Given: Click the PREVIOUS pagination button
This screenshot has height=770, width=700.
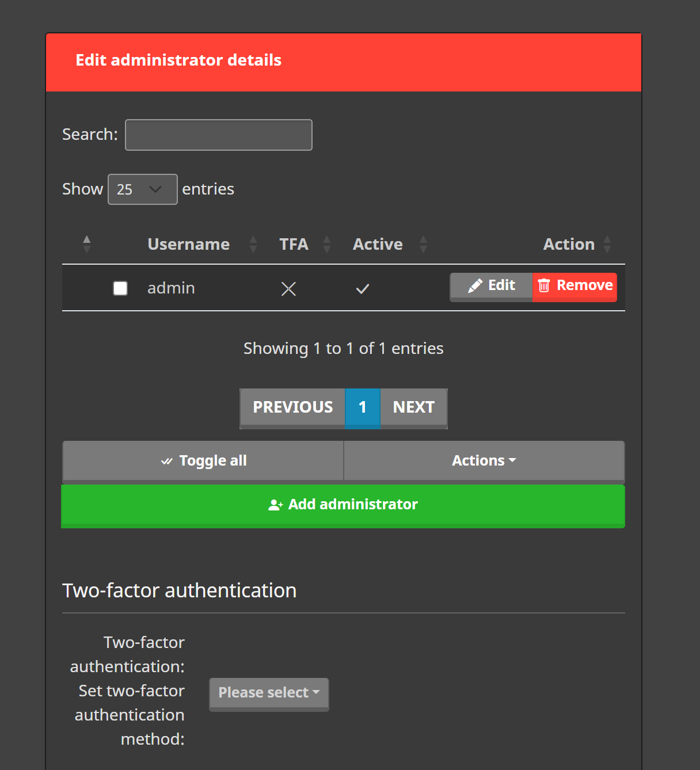Looking at the screenshot, I should point(292,408).
